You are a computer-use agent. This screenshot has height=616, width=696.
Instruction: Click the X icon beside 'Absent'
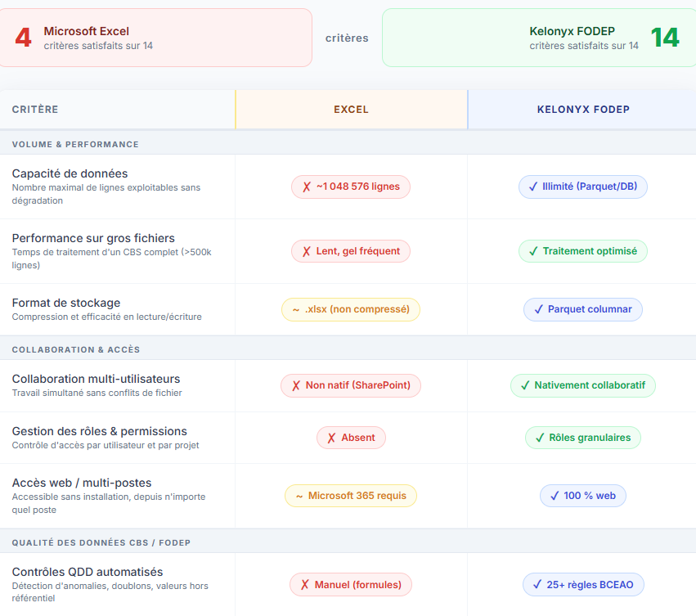pyautogui.click(x=331, y=438)
